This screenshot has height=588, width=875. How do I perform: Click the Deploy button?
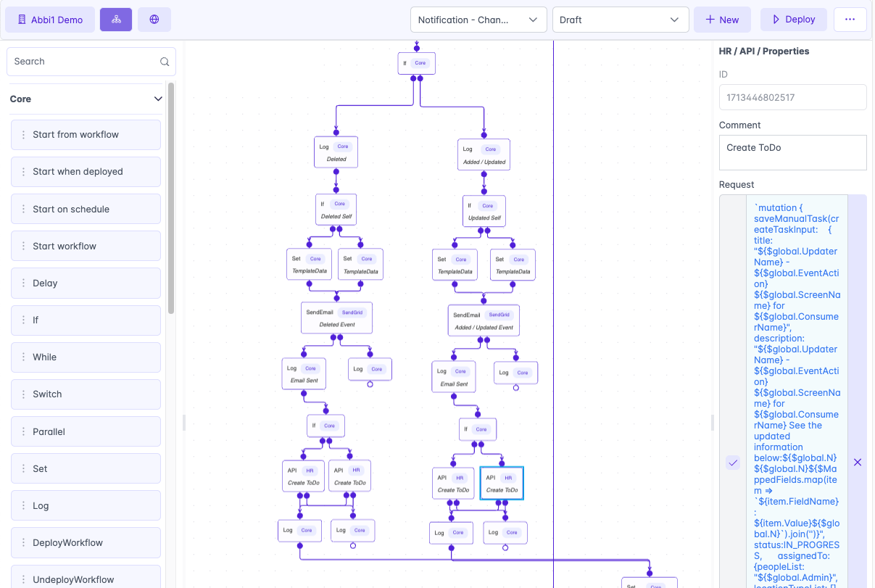(793, 20)
